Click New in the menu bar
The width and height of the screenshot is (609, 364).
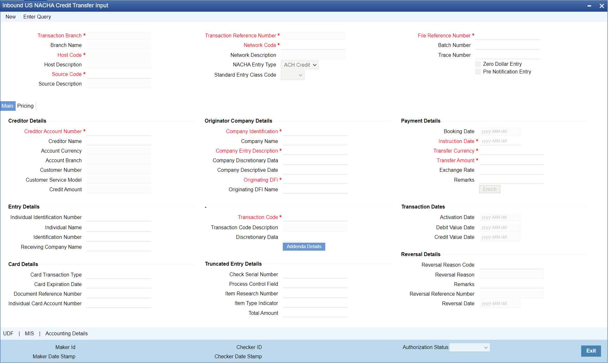click(11, 17)
